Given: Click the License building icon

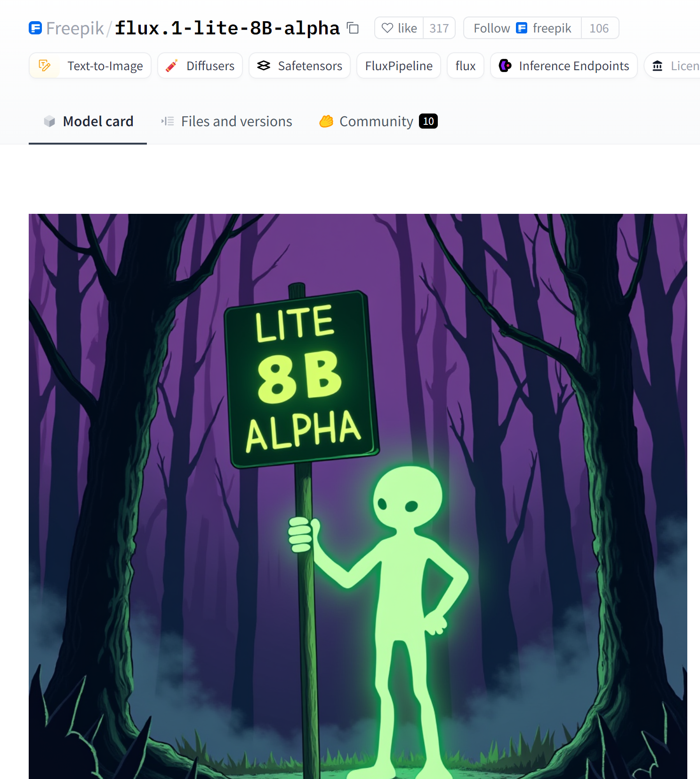Looking at the screenshot, I should click(x=658, y=65).
